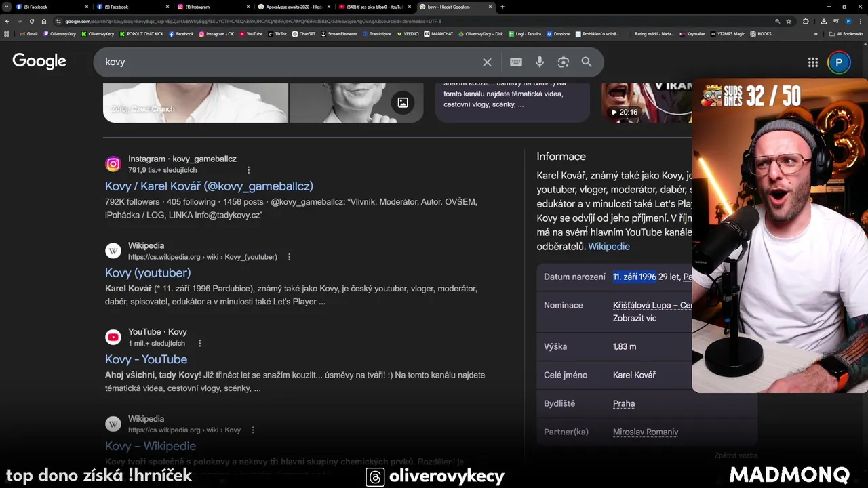Open the browser extensions puzzle icon
The height and width of the screenshot is (488, 868).
coord(806,21)
